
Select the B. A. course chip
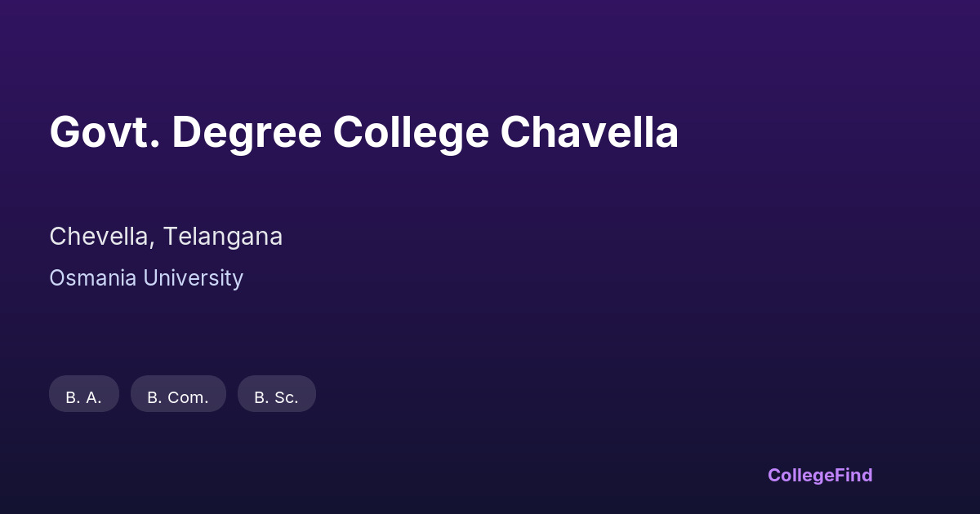click(x=84, y=394)
